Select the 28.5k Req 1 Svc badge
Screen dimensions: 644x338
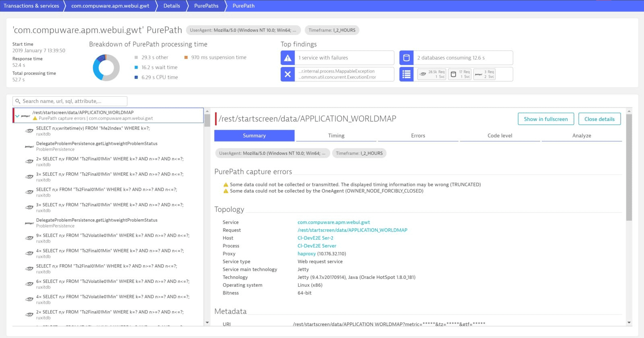[431, 74]
